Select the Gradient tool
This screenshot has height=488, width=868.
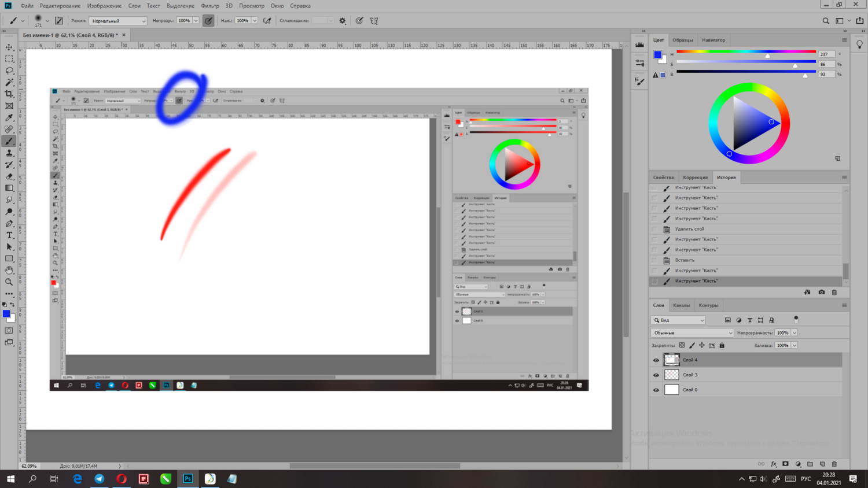9,188
